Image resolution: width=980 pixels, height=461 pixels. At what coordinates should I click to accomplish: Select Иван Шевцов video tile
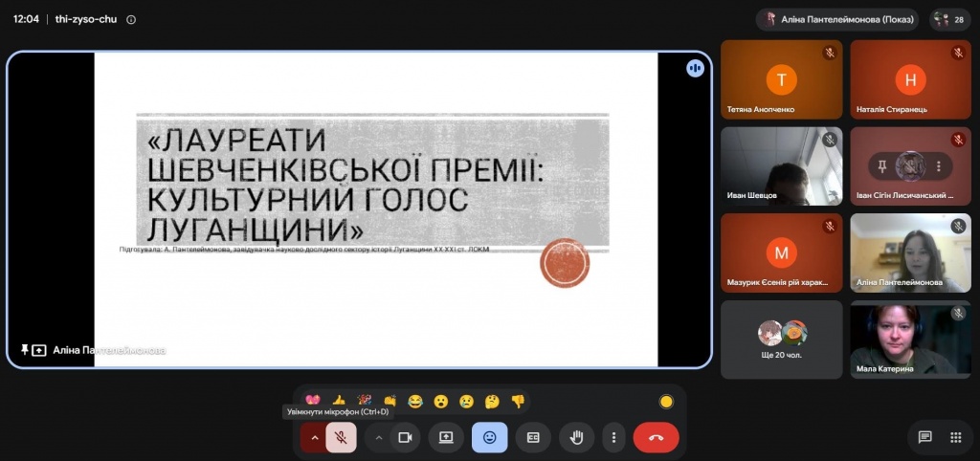pyautogui.click(x=781, y=166)
